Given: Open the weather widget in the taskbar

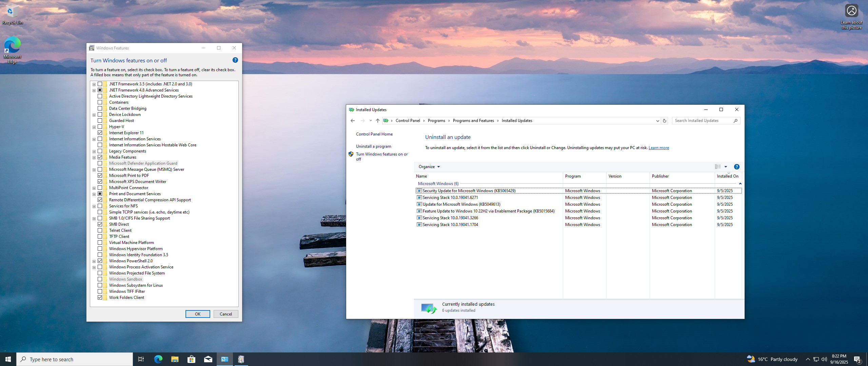Looking at the screenshot, I should tap(772, 359).
